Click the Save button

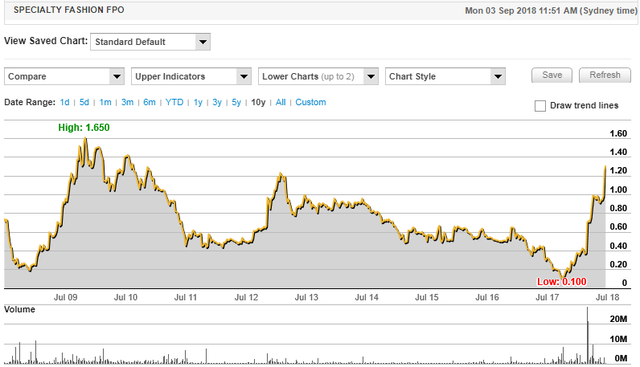point(552,75)
